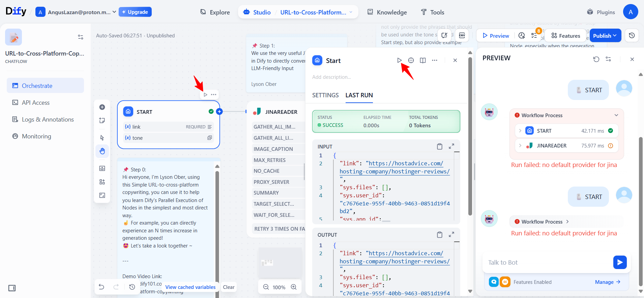Open version history clock icon
Image resolution: width=644 pixels, height=298 pixels.
(x=632, y=35)
